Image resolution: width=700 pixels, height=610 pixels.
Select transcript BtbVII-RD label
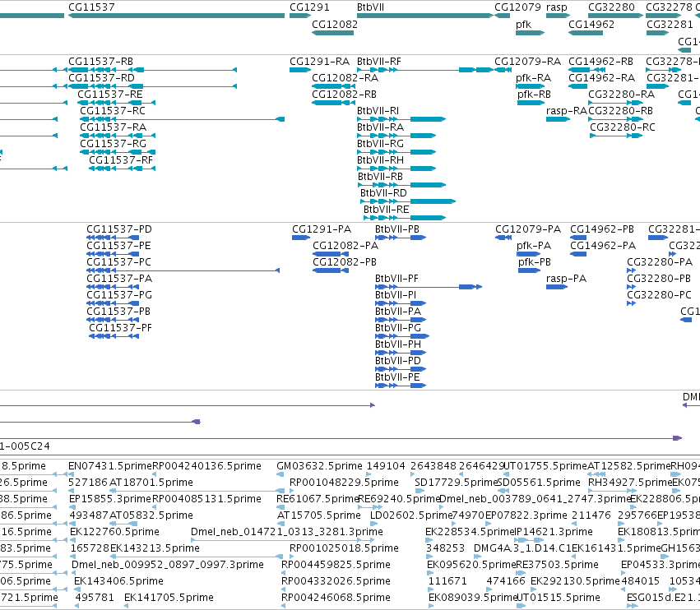[x=383, y=194]
